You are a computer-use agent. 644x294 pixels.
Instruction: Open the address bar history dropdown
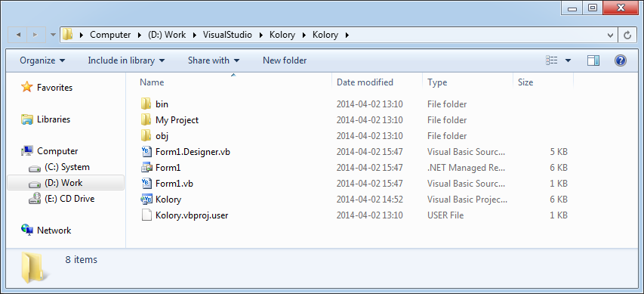click(x=611, y=35)
